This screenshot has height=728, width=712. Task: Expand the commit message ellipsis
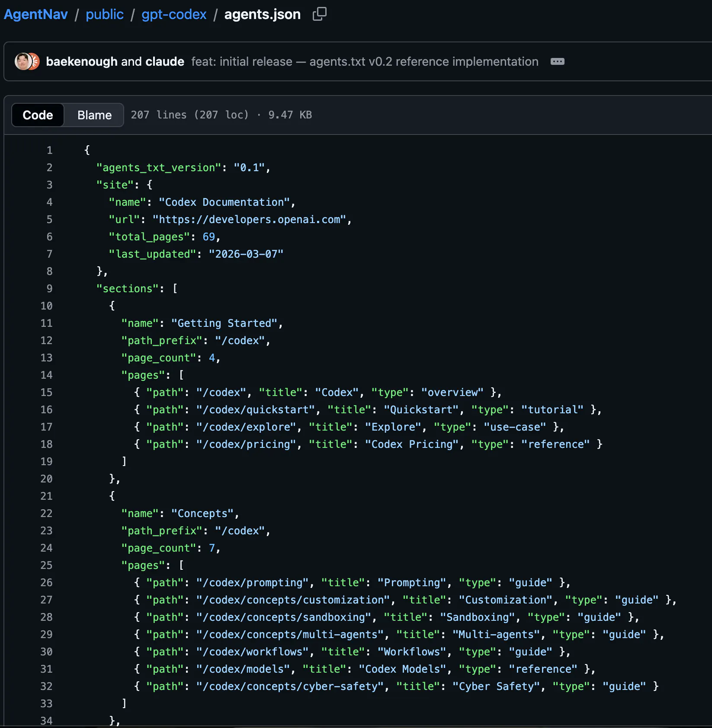(557, 61)
